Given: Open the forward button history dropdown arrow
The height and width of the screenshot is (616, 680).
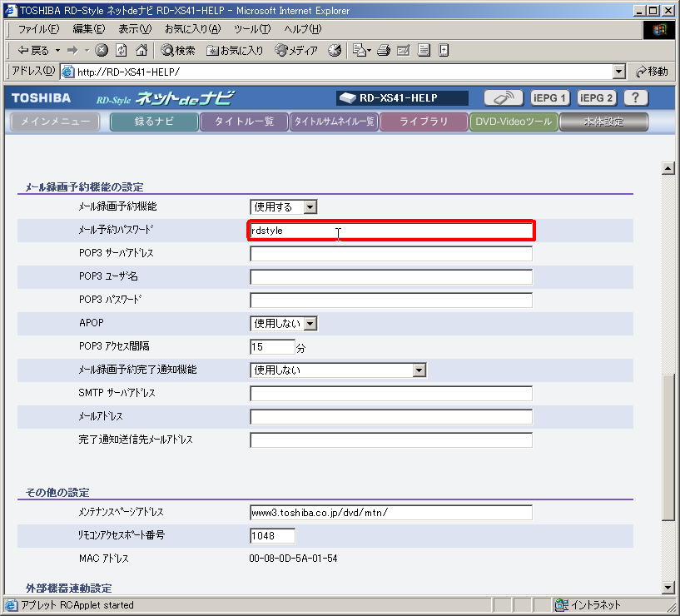Looking at the screenshot, I should click(x=87, y=51).
